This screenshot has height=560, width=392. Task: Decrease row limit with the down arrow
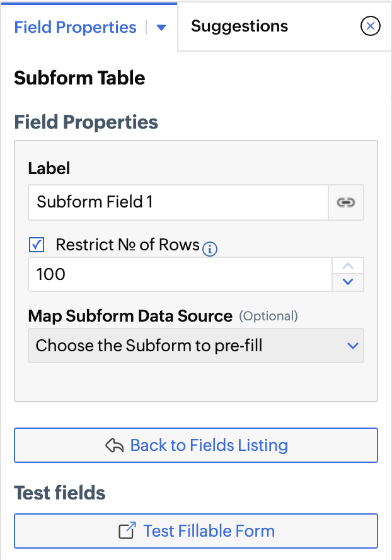(x=348, y=282)
